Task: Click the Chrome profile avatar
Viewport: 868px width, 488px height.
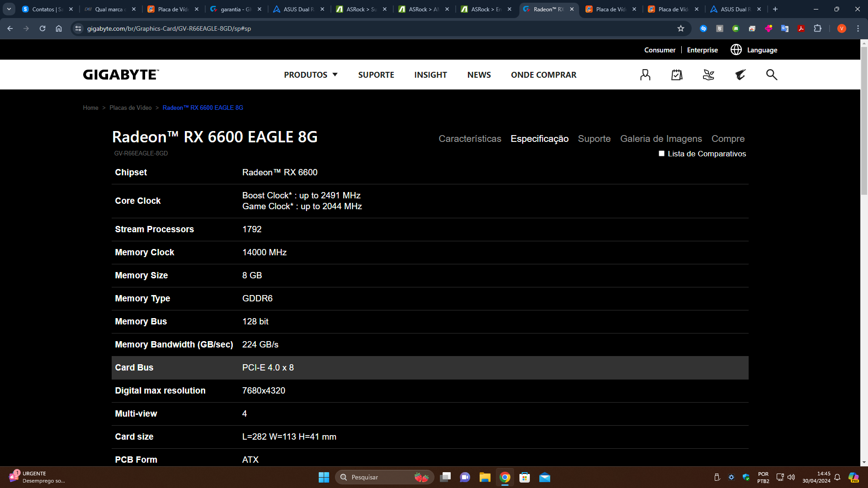Action: point(842,28)
